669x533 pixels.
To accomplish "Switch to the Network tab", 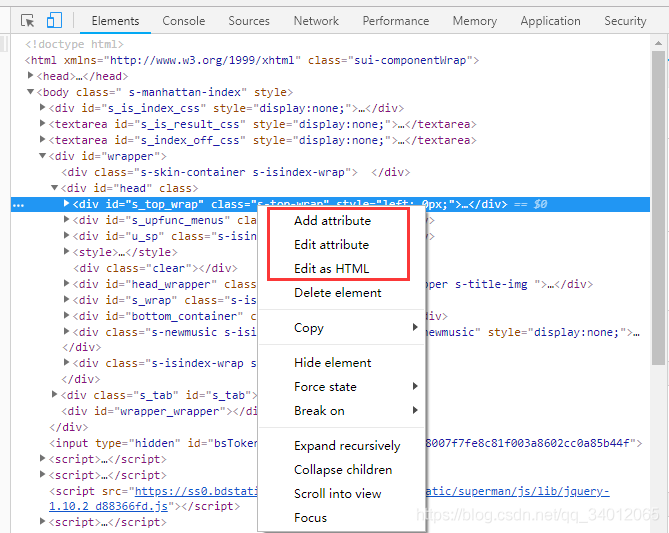I will [316, 21].
